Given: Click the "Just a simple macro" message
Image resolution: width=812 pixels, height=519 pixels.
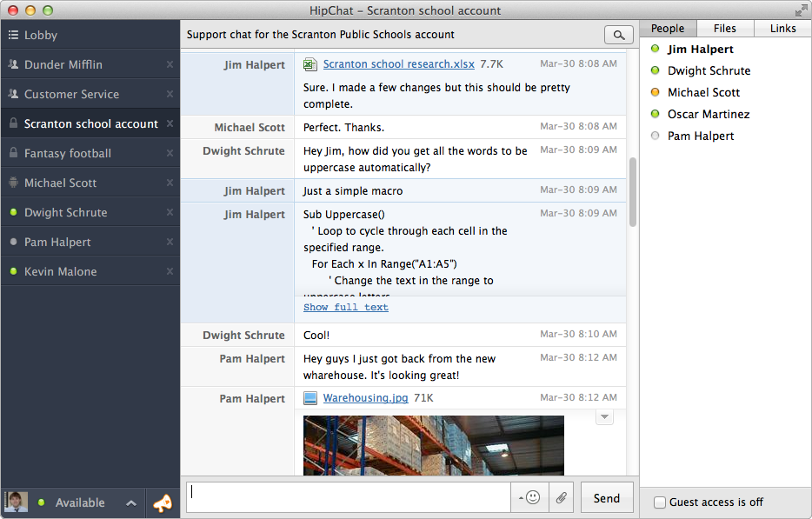Looking at the screenshot, I should [x=353, y=191].
